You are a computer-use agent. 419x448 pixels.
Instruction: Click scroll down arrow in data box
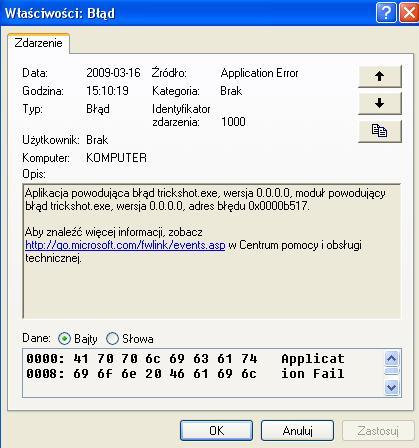(x=391, y=387)
